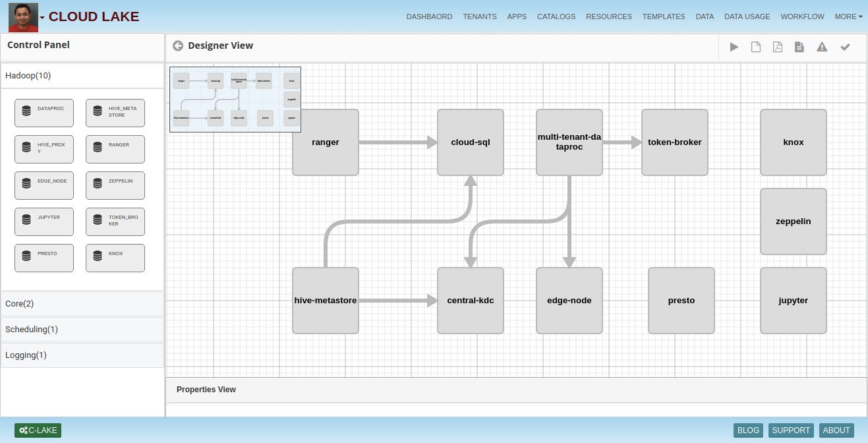The height and width of the screenshot is (443, 868).
Task: Expand the Core(2) section
Action: (82, 304)
